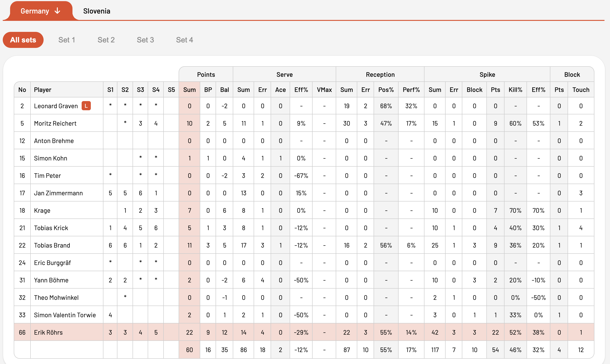Click the Reception group header
610x364 pixels.
[380, 74]
